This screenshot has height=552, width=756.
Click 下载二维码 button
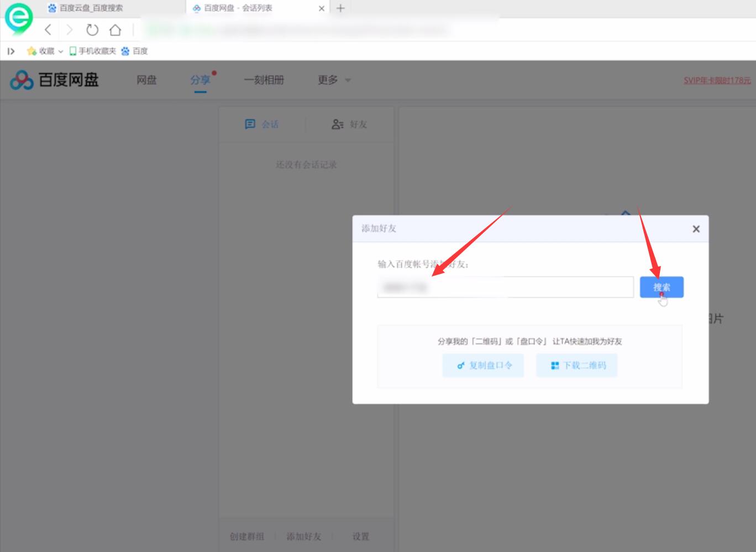(576, 366)
